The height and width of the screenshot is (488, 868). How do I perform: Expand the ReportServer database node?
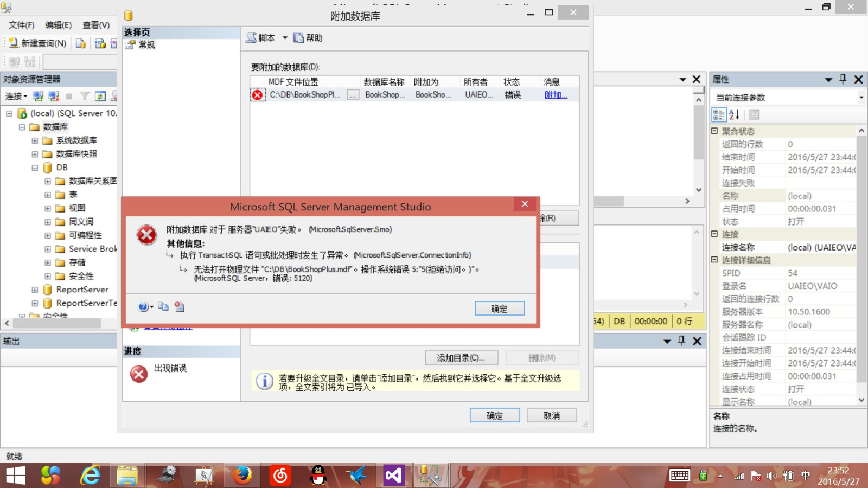pos(35,290)
